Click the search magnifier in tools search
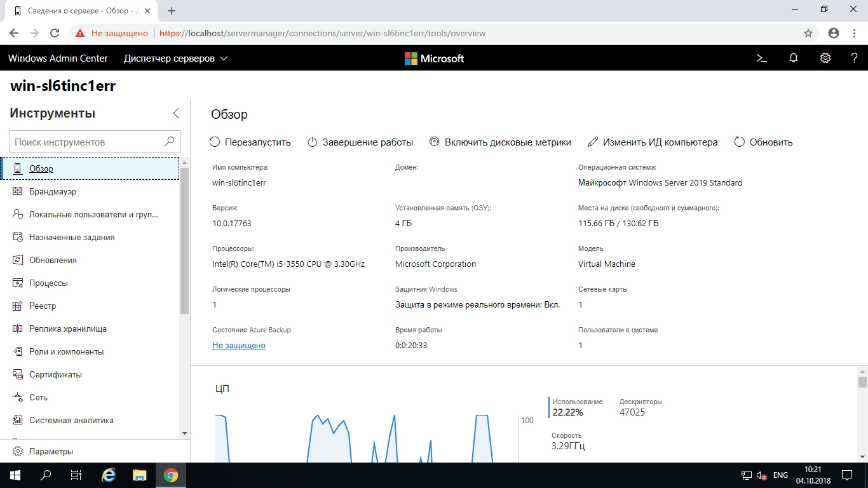868x488 pixels. [x=169, y=142]
